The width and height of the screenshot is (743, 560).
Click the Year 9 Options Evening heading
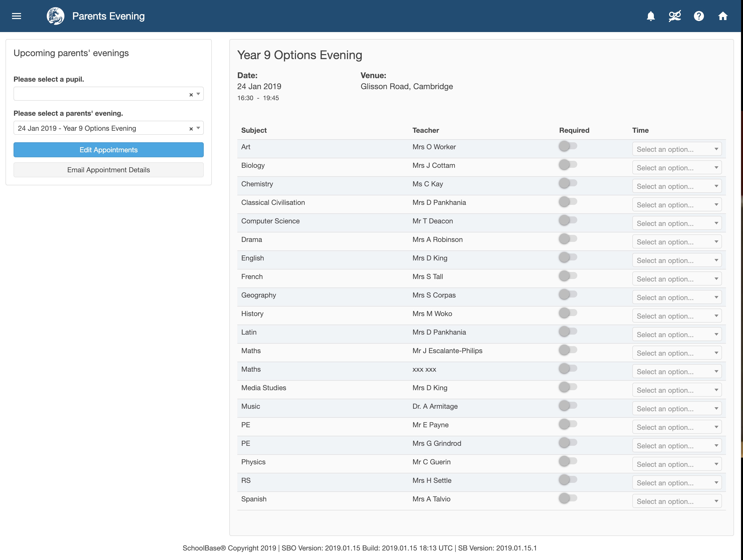[300, 55]
